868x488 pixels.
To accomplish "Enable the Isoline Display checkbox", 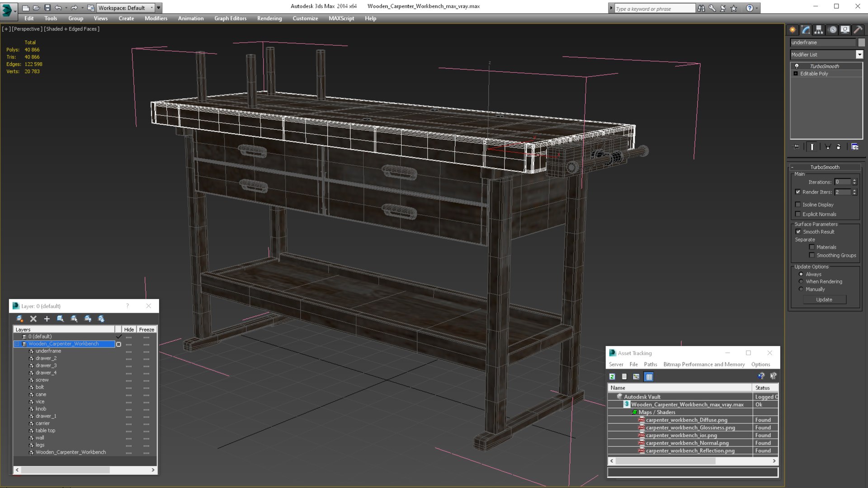I will point(798,205).
